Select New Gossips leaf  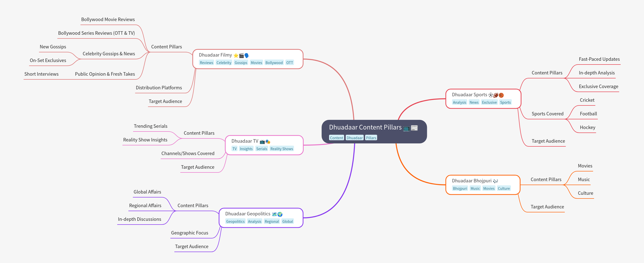53,47
